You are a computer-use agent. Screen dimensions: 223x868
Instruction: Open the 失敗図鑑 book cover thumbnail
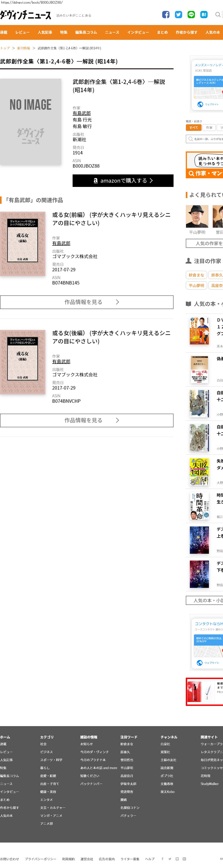[x=199, y=472]
